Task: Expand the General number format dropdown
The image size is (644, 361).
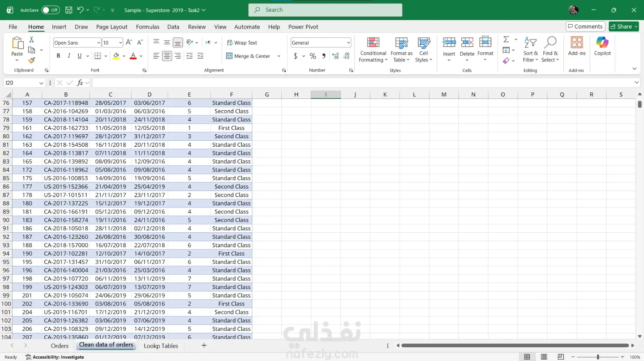Action: coord(348,43)
